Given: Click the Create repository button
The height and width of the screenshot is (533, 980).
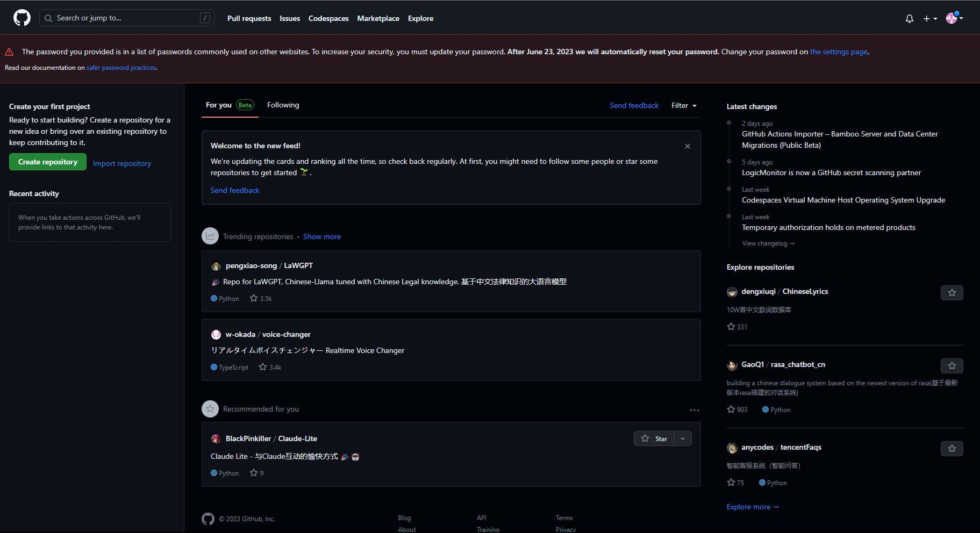Looking at the screenshot, I should click(48, 162).
